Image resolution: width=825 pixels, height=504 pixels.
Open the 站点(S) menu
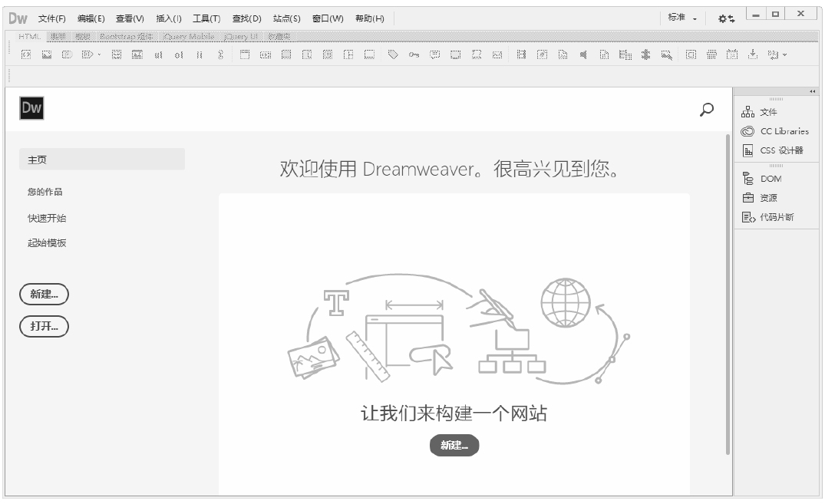tap(286, 18)
